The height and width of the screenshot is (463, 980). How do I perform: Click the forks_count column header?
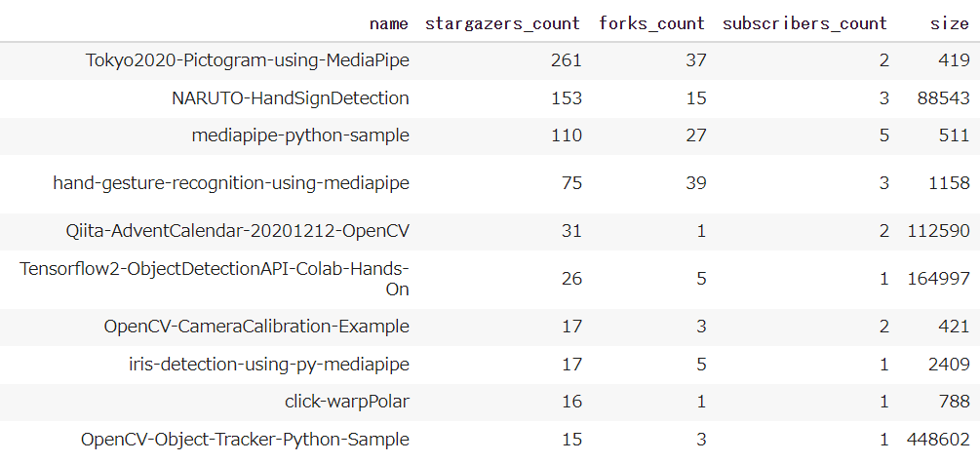pyautogui.click(x=652, y=23)
